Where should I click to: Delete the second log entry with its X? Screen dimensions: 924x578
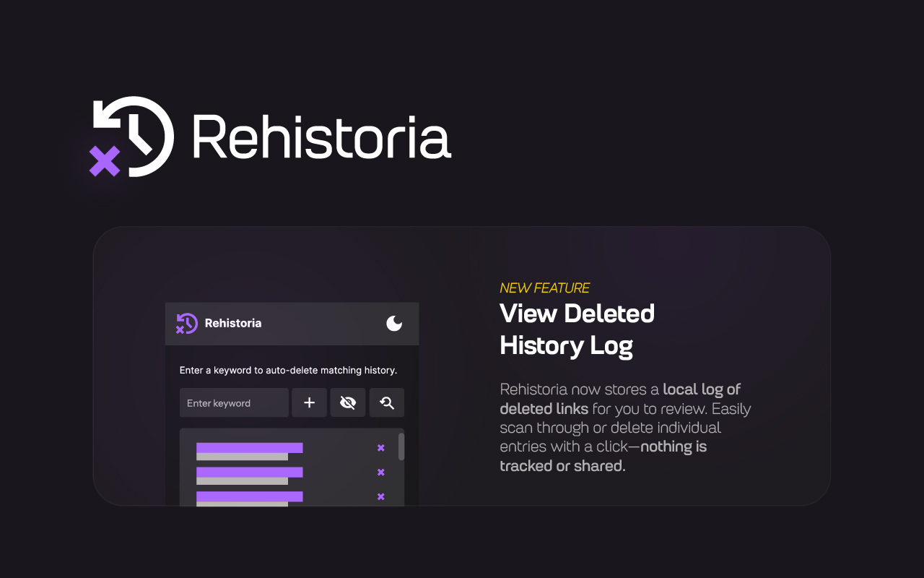click(381, 473)
